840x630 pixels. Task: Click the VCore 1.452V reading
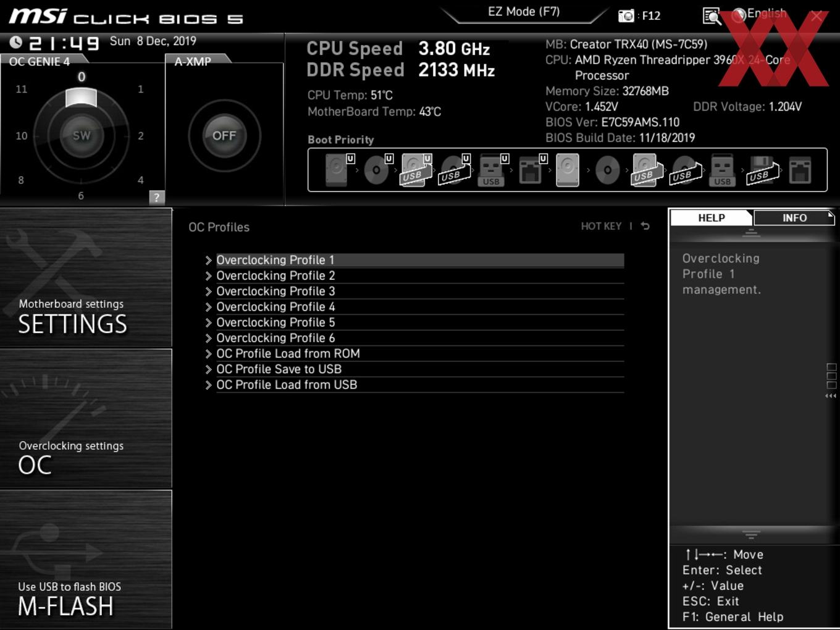click(602, 106)
